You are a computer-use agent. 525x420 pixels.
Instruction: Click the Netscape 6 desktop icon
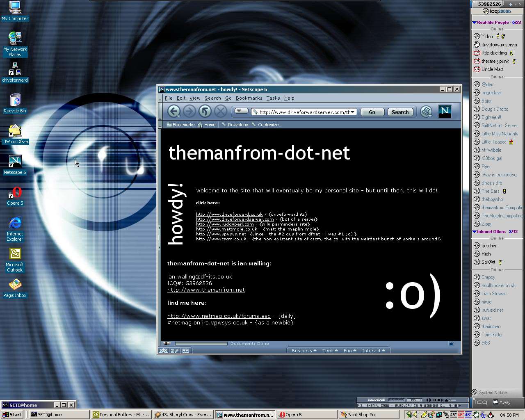click(15, 164)
